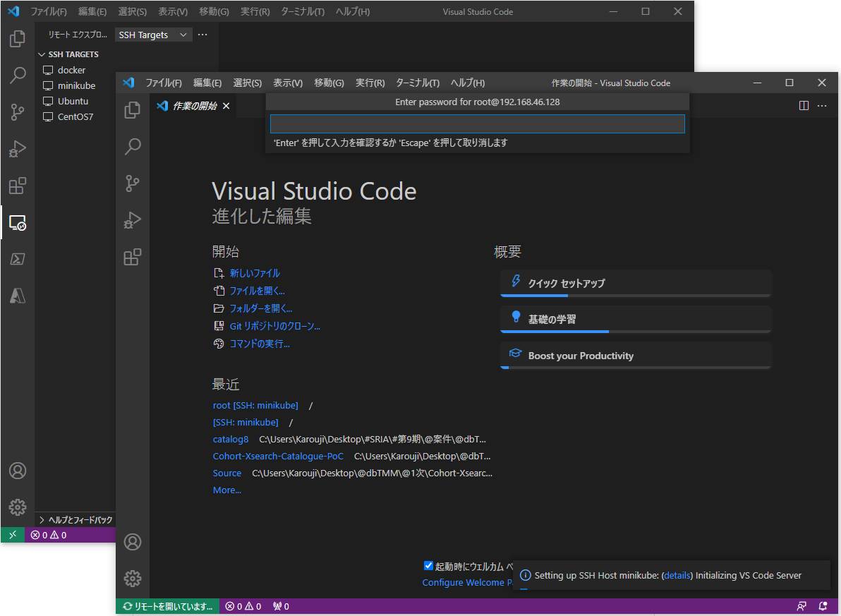The width and height of the screenshot is (841, 616).
Task: Open the 編集(E) menu in the Welcome window
Action: coord(207,83)
